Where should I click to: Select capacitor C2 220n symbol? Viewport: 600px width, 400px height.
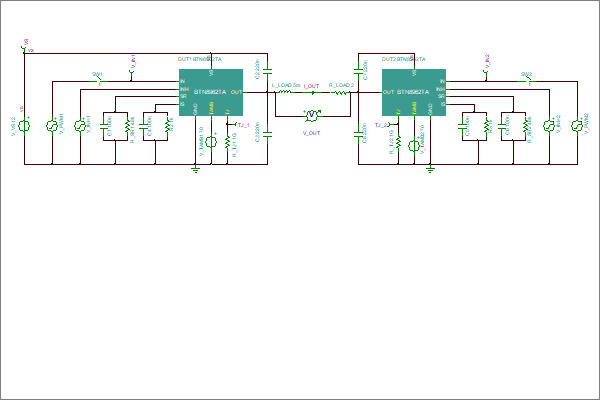267,72
